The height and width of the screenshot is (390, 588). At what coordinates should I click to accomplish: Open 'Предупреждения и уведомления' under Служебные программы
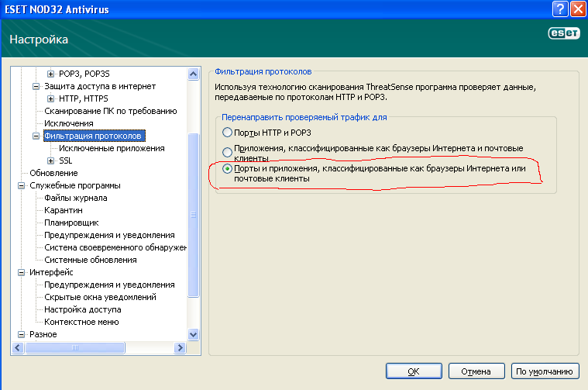tap(109, 235)
